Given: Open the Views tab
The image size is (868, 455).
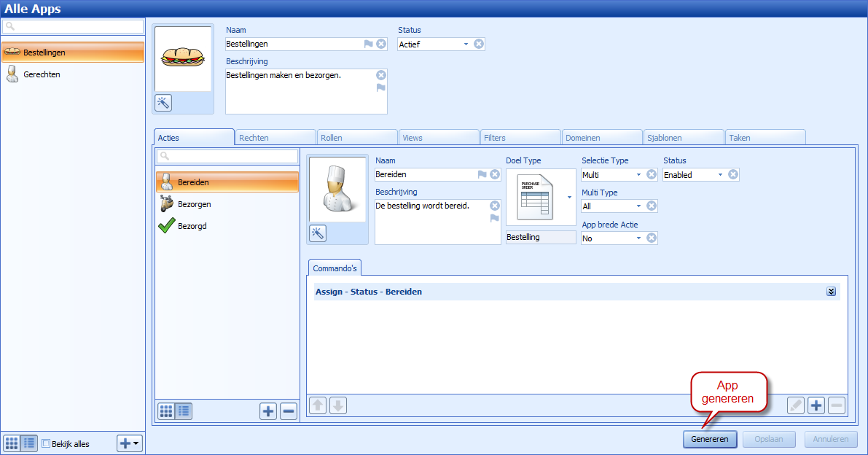Looking at the screenshot, I should pos(439,138).
